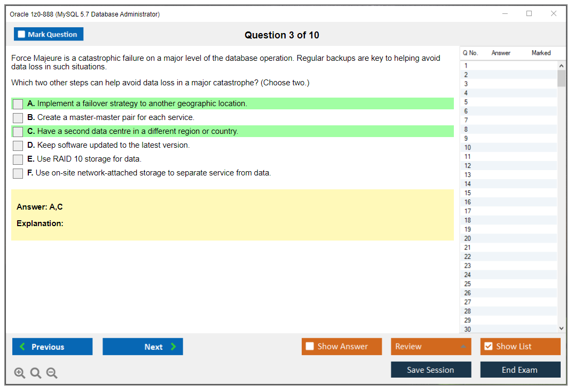The height and width of the screenshot is (392, 574).
Task: Click the zoom out magnifier icon
Action: point(52,373)
